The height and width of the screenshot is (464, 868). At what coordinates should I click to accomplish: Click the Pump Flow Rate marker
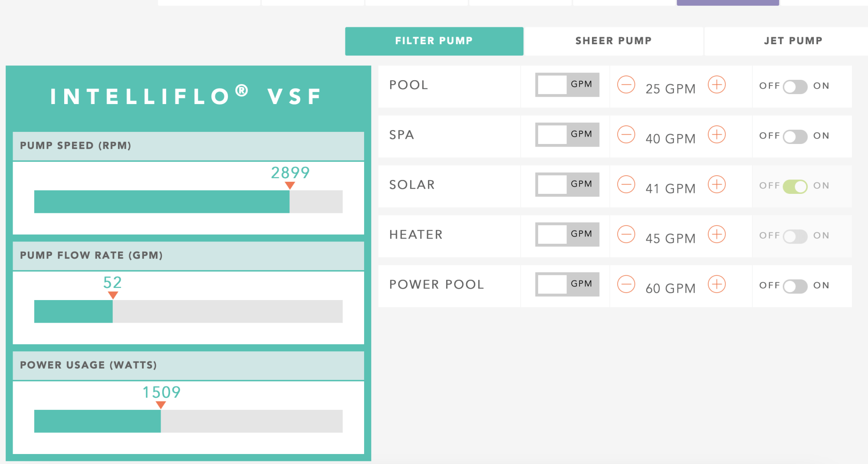(x=113, y=295)
